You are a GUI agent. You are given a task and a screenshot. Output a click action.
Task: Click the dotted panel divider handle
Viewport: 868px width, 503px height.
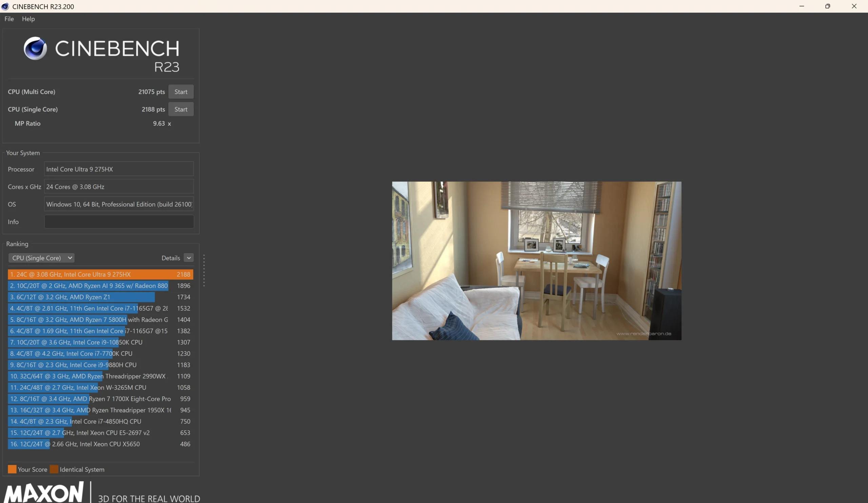point(204,270)
